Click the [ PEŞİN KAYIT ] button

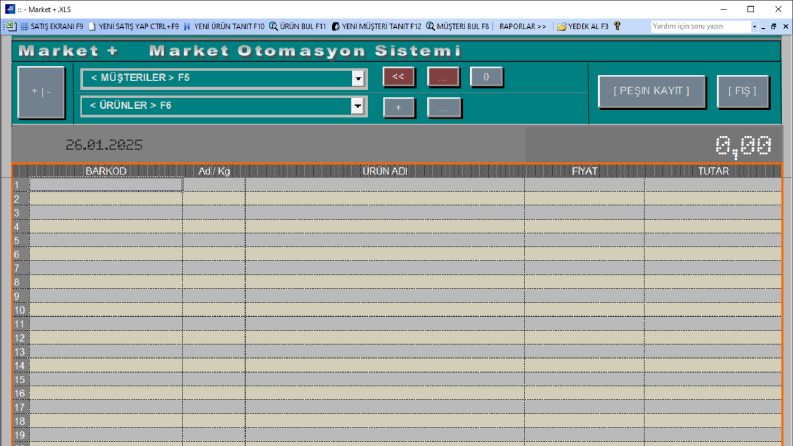click(x=651, y=92)
